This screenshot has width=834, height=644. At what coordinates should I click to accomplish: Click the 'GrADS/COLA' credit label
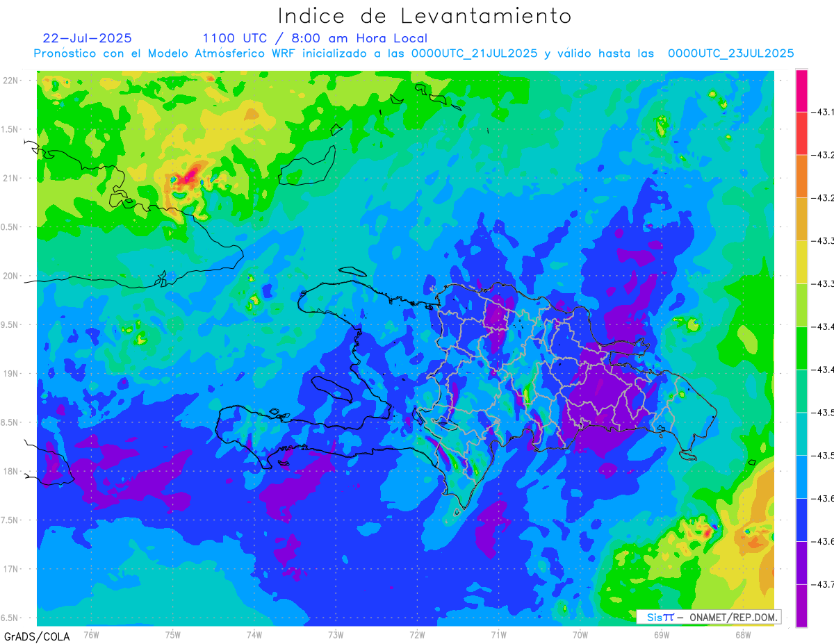pyautogui.click(x=37, y=636)
